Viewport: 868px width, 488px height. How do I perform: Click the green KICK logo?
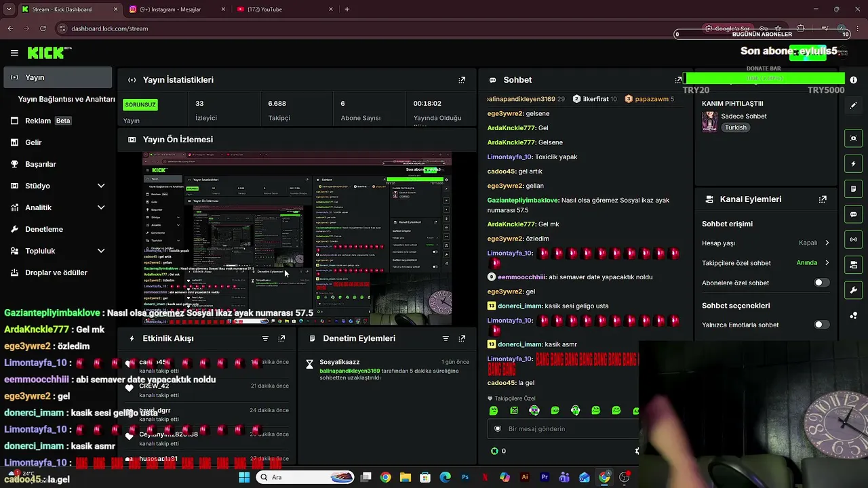click(x=46, y=53)
